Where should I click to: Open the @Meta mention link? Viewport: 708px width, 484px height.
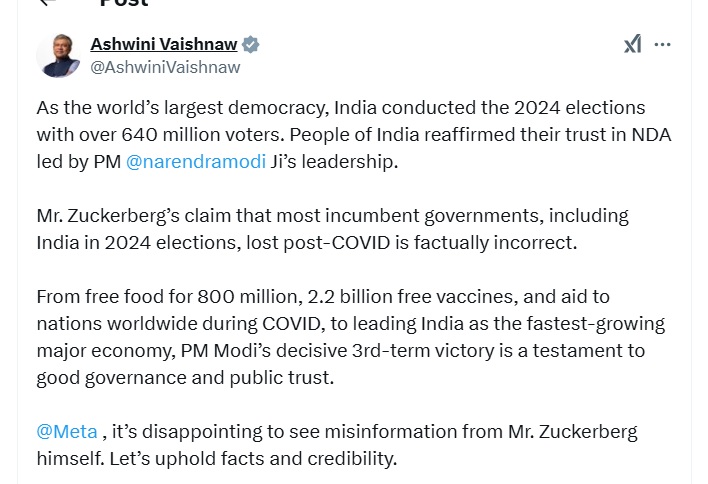[67, 432]
